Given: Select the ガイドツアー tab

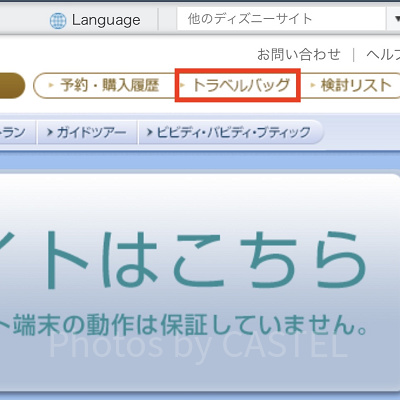Looking at the screenshot, I should tap(87, 132).
